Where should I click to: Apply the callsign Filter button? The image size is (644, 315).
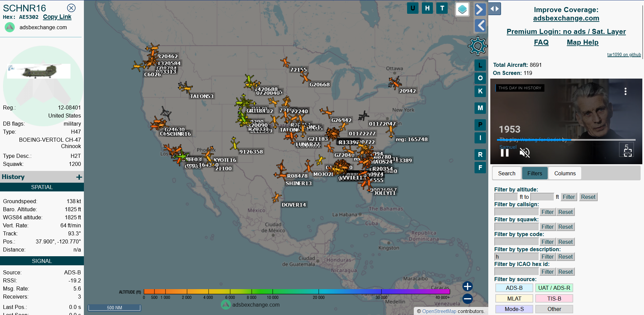tap(547, 212)
